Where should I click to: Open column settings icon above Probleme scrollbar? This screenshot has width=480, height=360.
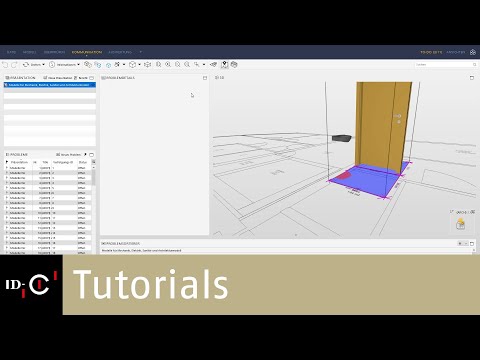94,162
